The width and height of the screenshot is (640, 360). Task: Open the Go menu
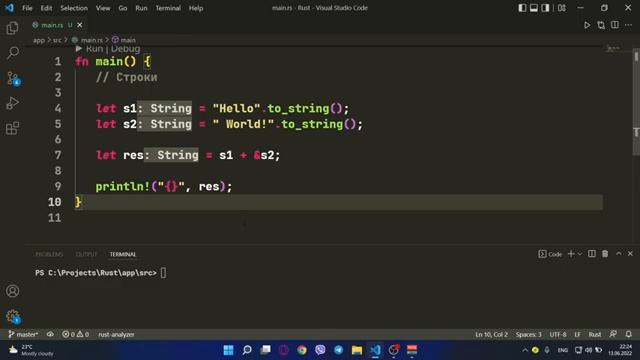click(122, 8)
